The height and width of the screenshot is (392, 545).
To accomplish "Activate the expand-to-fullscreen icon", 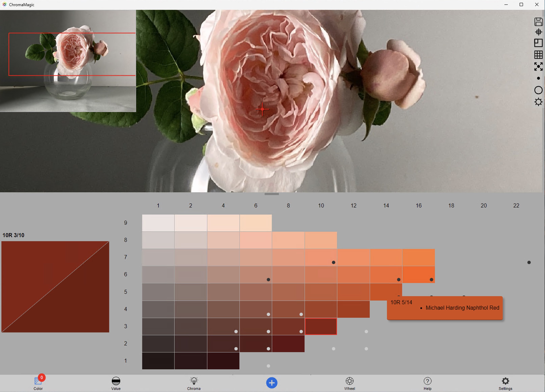I will click(539, 66).
